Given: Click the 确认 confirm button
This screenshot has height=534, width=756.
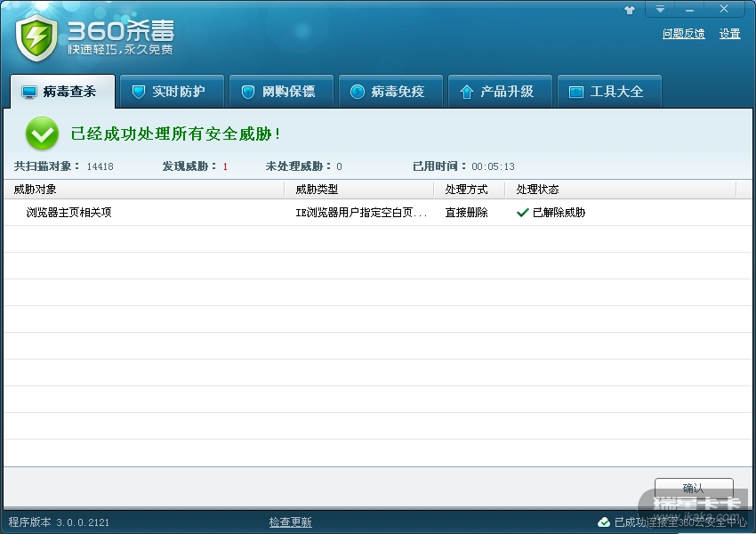Looking at the screenshot, I should (x=694, y=488).
